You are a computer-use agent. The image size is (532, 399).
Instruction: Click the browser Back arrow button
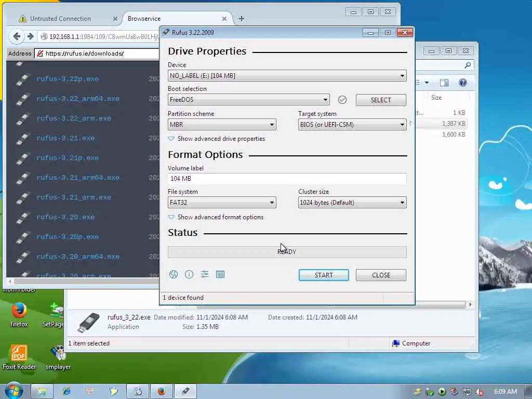(x=17, y=36)
